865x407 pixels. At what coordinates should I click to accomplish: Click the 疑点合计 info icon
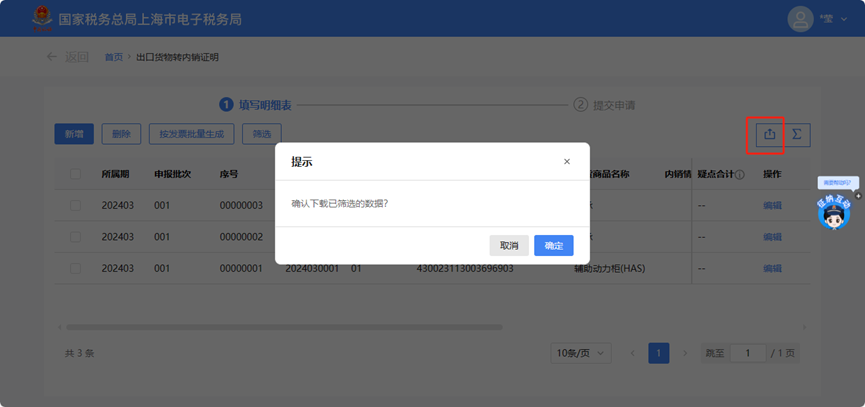(740, 174)
